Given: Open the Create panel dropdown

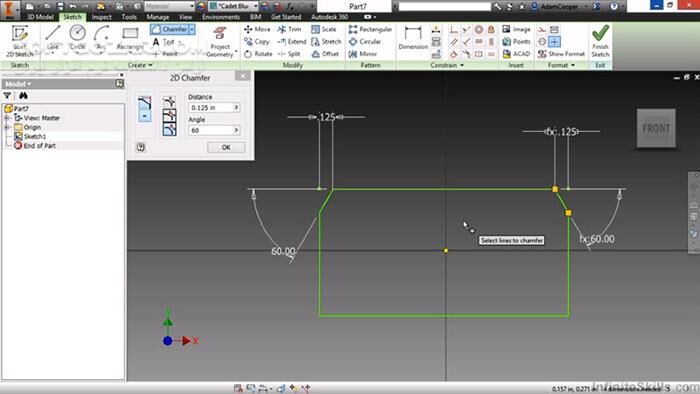Looking at the screenshot, I should 140,65.
